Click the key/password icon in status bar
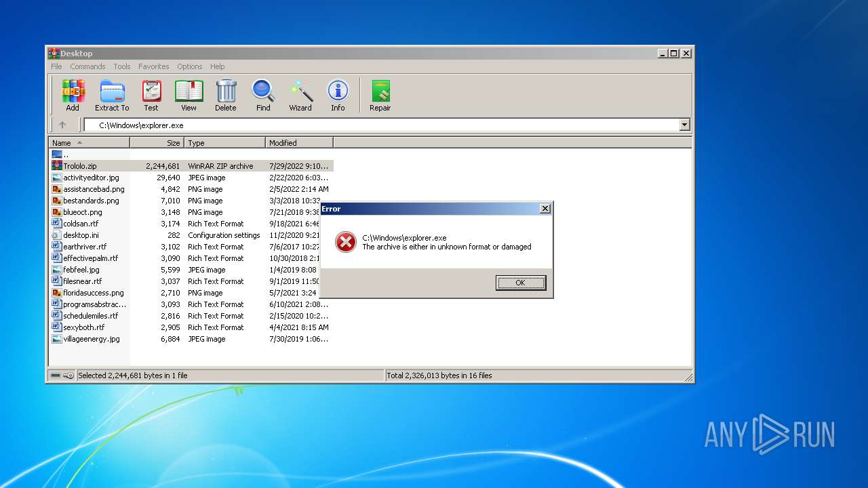868x488 pixels. coord(68,375)
